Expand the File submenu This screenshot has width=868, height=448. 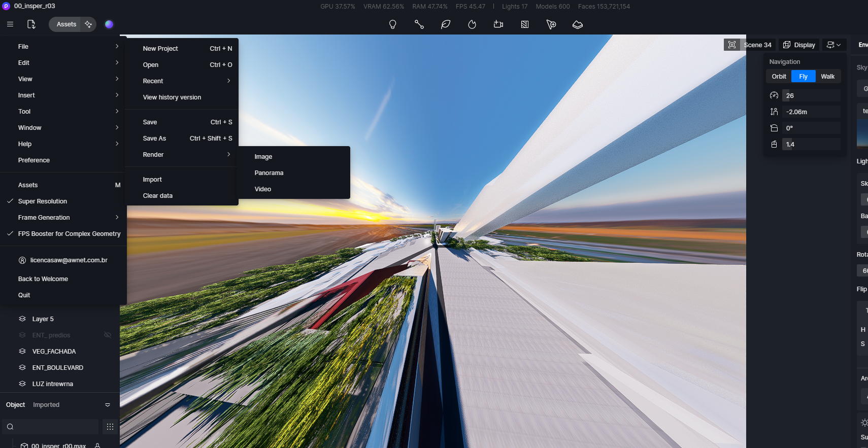(63, 47)
